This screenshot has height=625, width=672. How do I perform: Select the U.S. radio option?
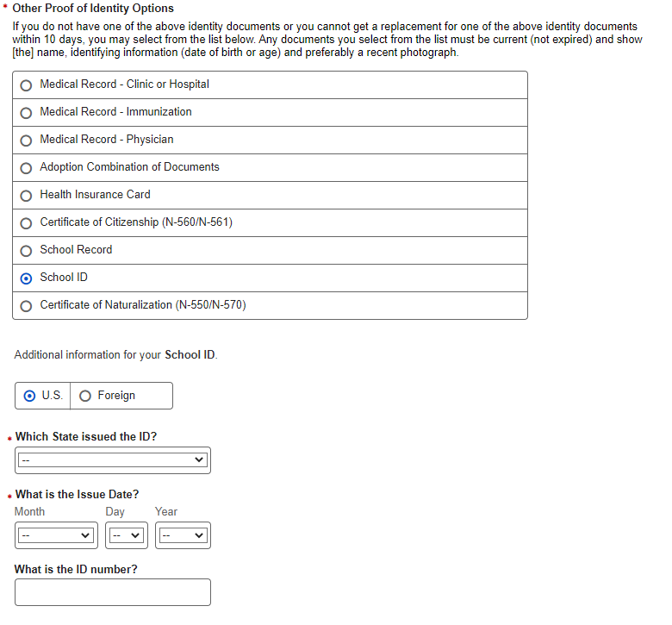(30, 396)
